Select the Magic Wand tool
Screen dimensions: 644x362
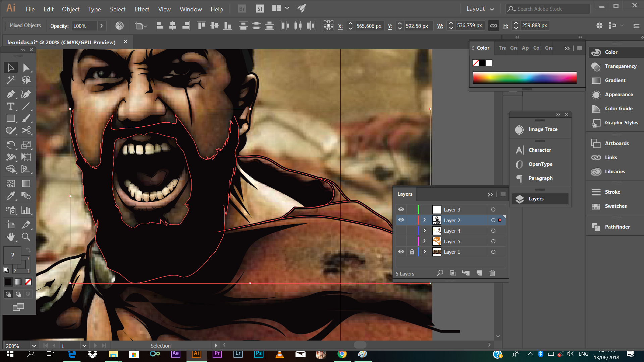10,80
